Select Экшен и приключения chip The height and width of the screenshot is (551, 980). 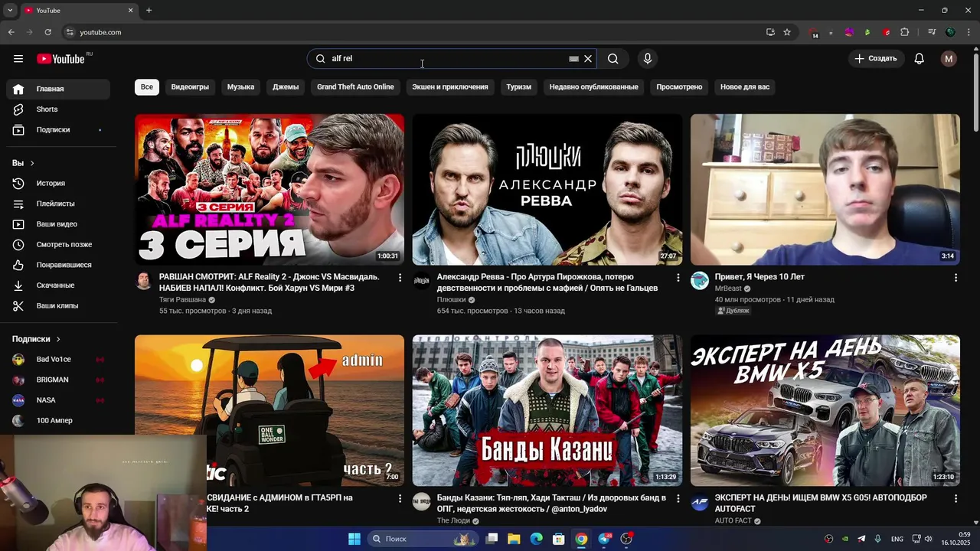point(450,87)
